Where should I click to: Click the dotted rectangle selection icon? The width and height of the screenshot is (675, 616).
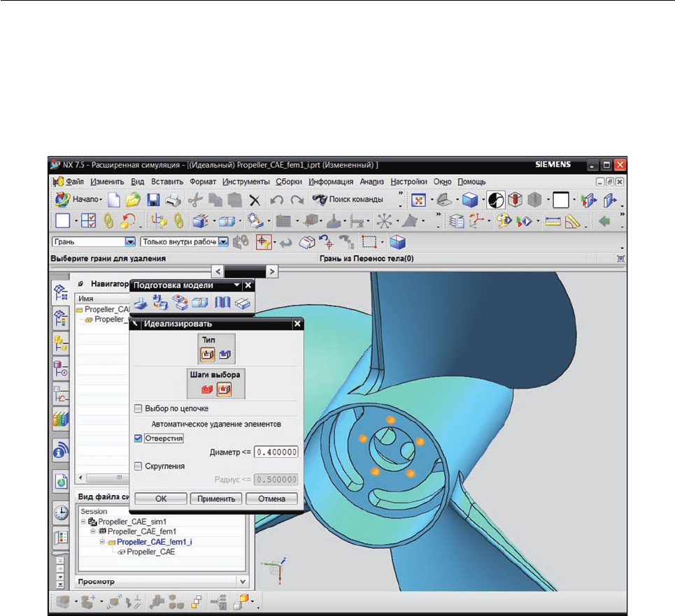coord(369,242)
